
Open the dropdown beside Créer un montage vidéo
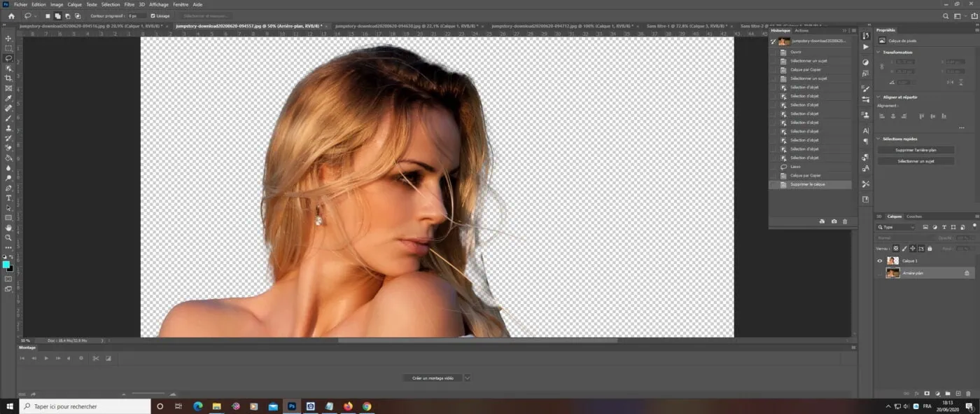tap(467, 378)
